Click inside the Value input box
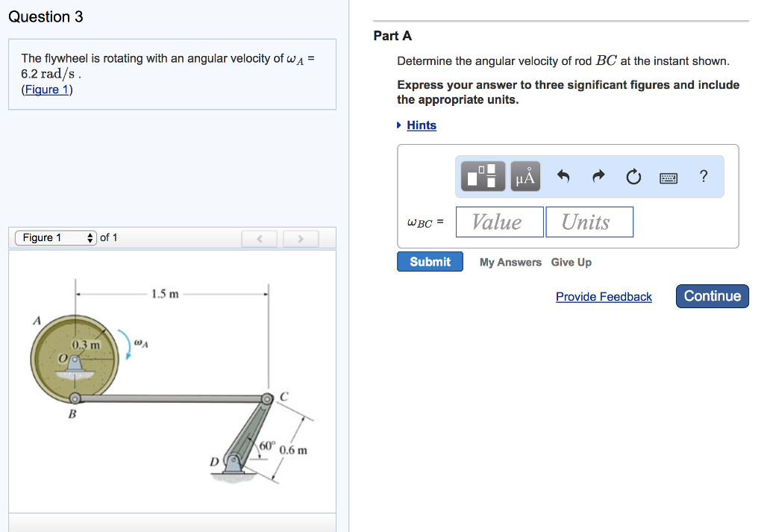Viewport: 764px width, 532px height. [499, 222]
